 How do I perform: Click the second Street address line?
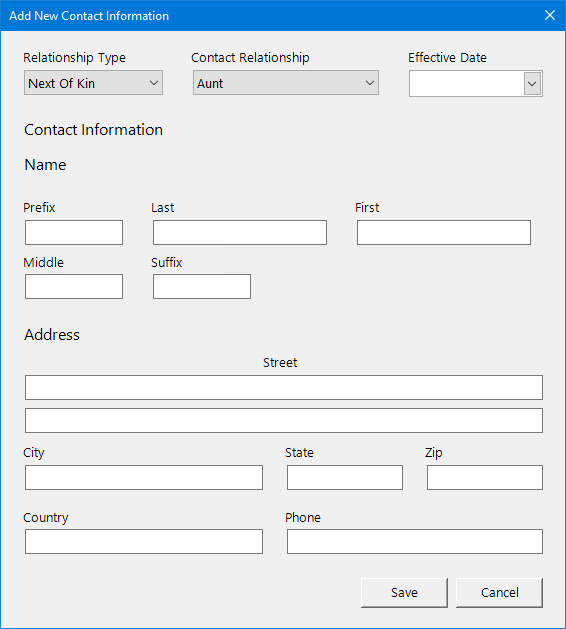coord(284,420)
